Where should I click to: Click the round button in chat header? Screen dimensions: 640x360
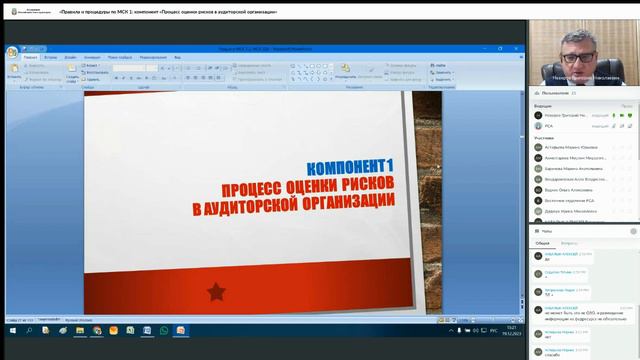633,231
